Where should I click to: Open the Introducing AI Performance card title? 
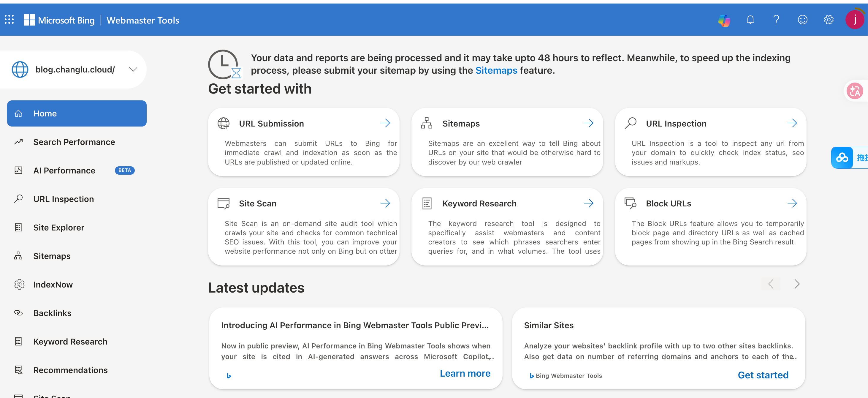point(355,325)
